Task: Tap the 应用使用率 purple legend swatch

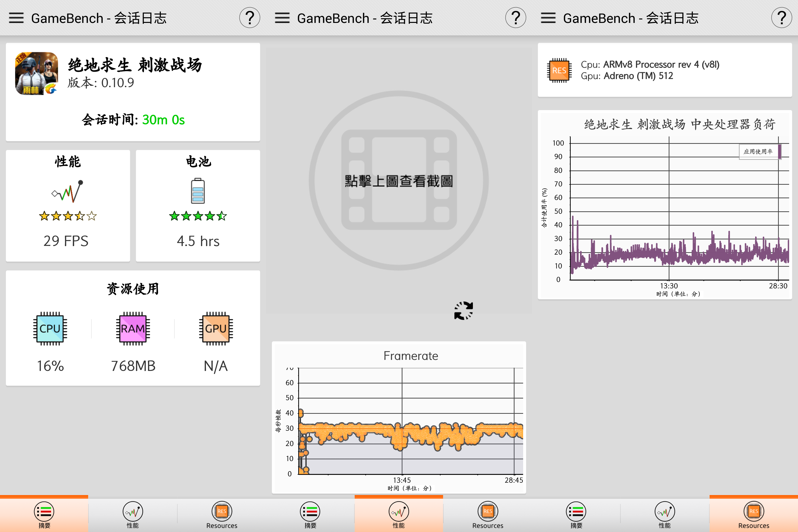Action: (780, 151)
